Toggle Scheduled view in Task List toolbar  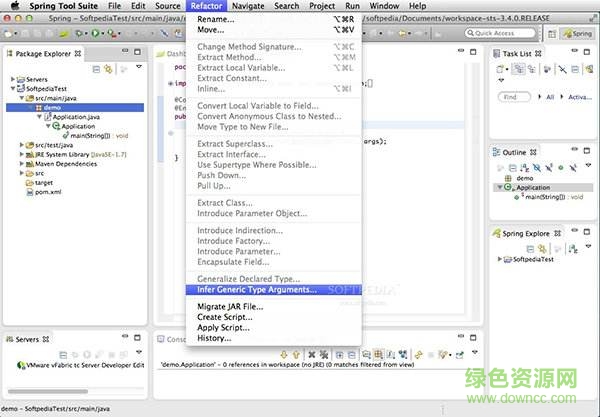point(532,69)
